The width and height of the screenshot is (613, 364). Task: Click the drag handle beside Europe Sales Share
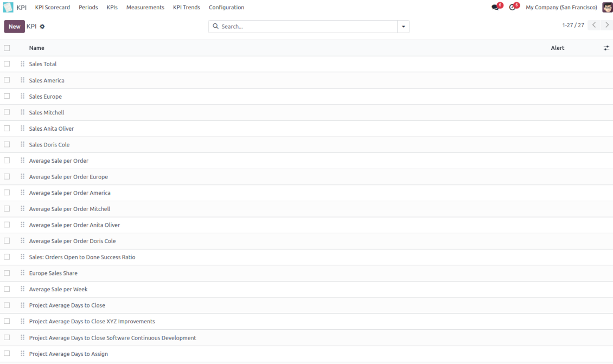(23, 273)
